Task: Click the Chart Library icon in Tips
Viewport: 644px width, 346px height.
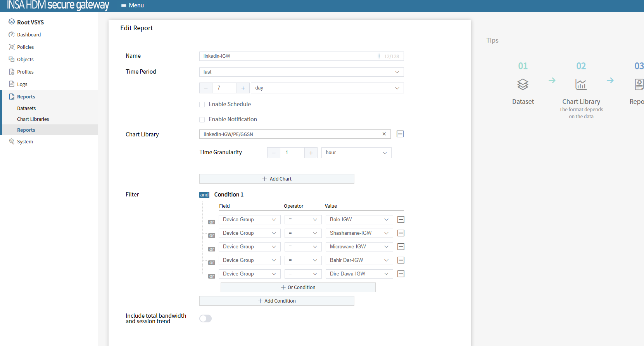Action: pyautogui.click(x=580, y=84)
